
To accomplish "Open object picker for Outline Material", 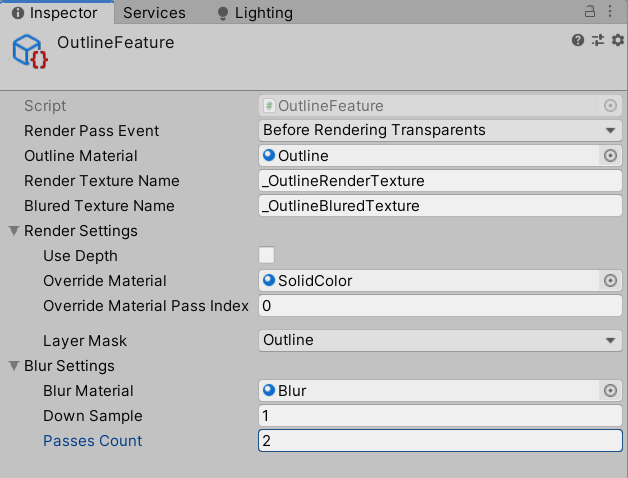I will [x=610, y=156].
